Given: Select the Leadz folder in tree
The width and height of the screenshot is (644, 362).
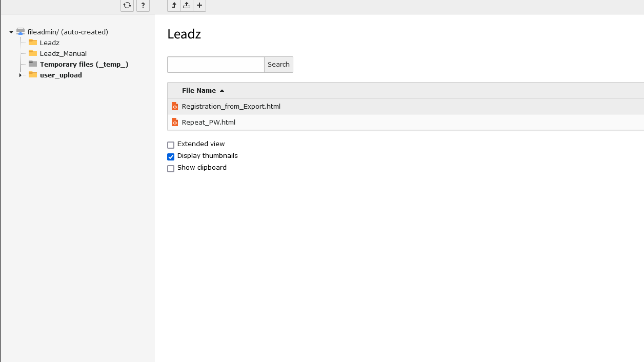Looking at the screenshot, I should (x=49, y=43).
